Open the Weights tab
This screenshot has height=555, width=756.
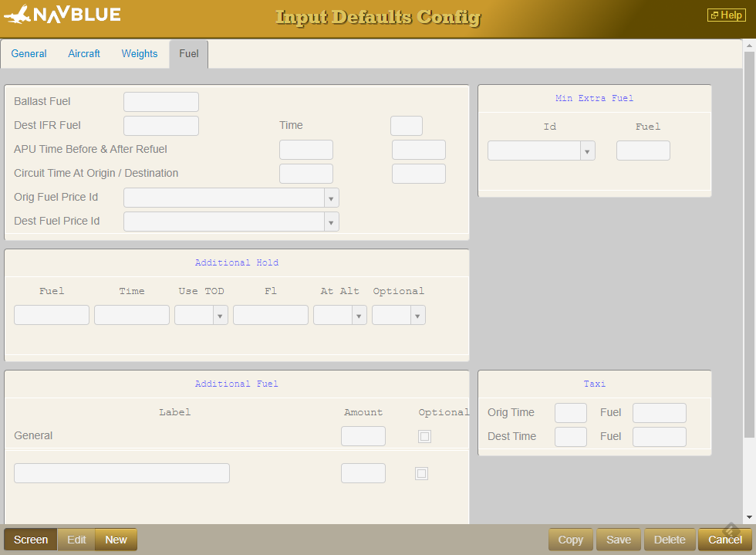point(140,53)
